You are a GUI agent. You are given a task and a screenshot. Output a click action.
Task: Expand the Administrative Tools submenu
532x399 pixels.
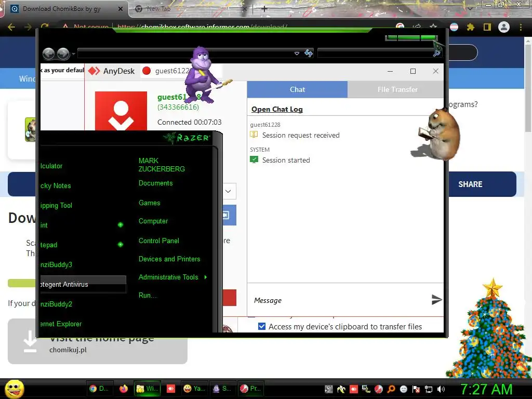pos(206,277)
